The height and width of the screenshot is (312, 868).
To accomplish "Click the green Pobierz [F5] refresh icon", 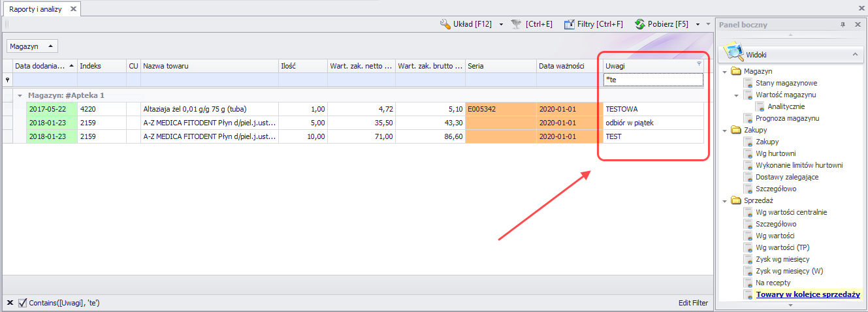I will (639, 24).
